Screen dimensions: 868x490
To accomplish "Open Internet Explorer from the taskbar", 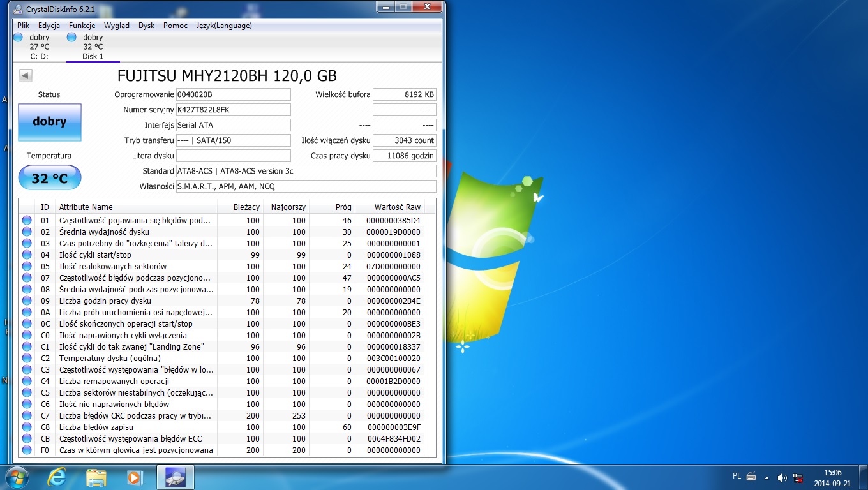I will pos(57,477).
